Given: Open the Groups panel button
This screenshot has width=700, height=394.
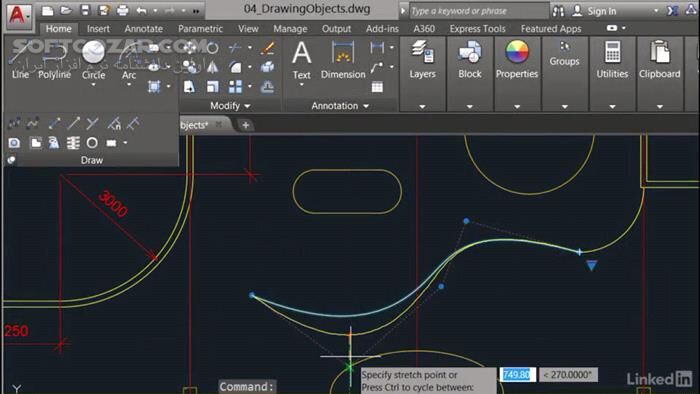Looking at the screenshot, I should 564,54.
